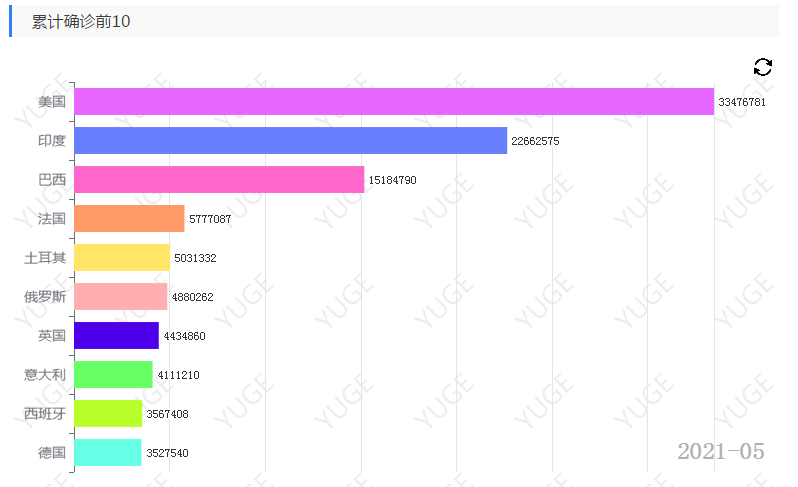Select the light pink 俄罗斯 bar
This screenshot has width=798, height=487.
click(120, 296)
